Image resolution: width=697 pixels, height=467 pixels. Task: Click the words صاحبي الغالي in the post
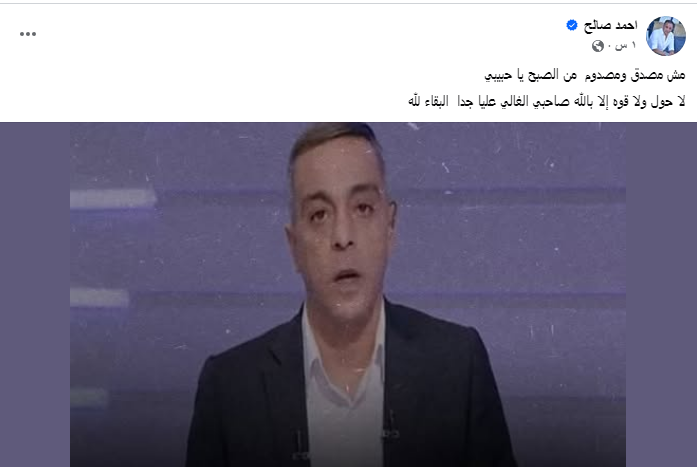(536, 102)
